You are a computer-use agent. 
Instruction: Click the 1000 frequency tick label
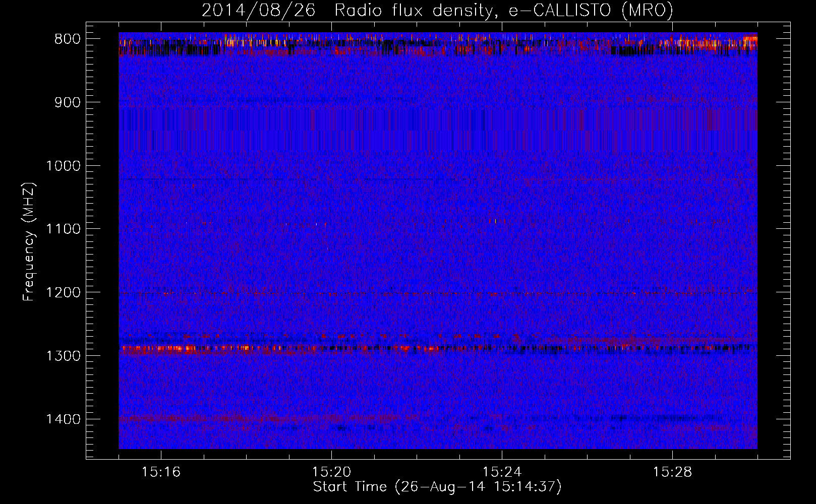tap(63, 166)
